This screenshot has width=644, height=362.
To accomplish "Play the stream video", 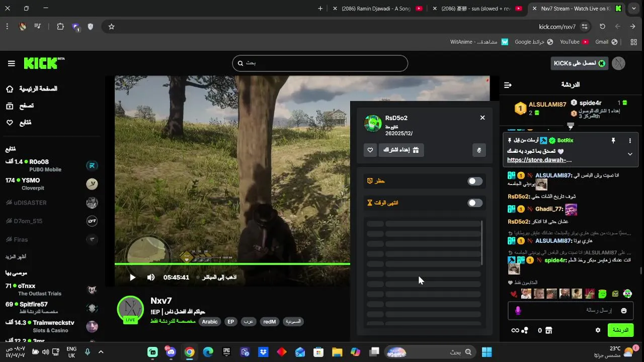I will coord(133,278).
